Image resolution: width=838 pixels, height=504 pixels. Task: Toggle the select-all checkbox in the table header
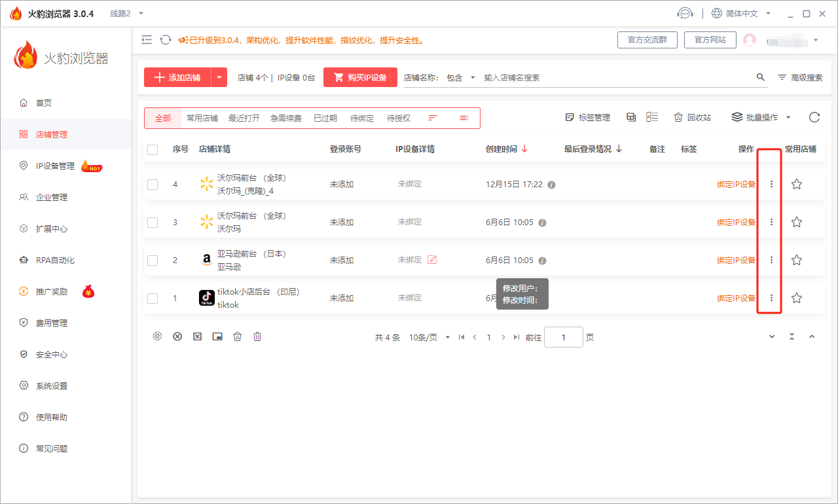coord(153,149)
